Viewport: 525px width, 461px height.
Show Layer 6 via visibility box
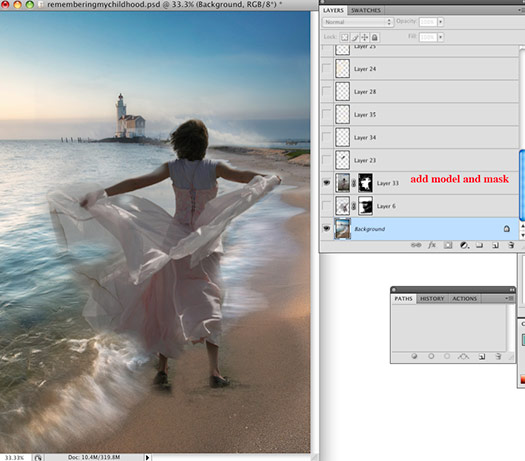(x=326, y=206)
